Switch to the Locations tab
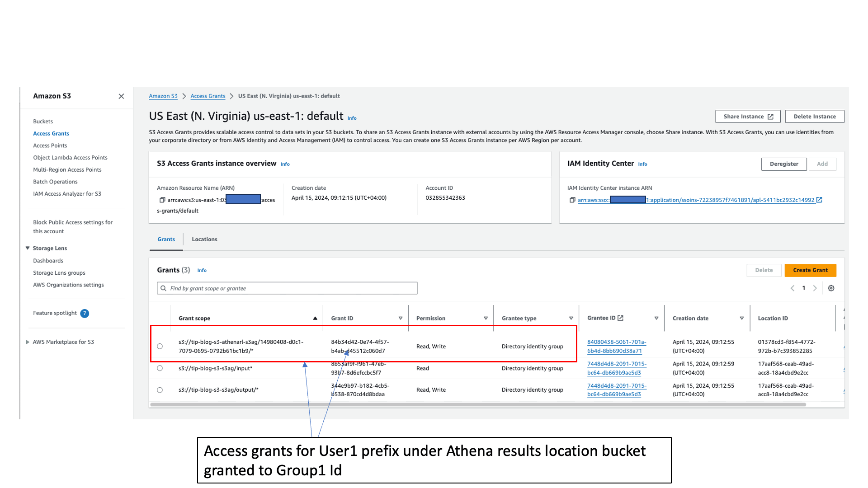868x488 pixels. click(x=204, y=239)
